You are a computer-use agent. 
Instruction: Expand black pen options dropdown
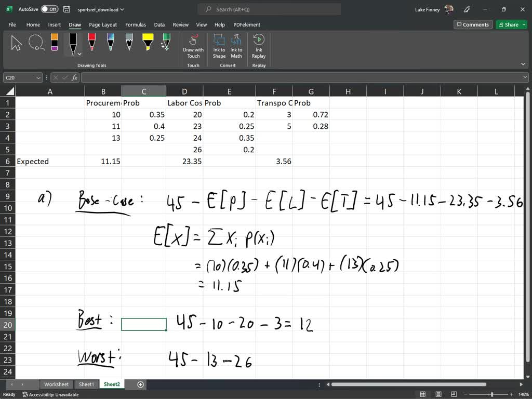coord(79,54)
